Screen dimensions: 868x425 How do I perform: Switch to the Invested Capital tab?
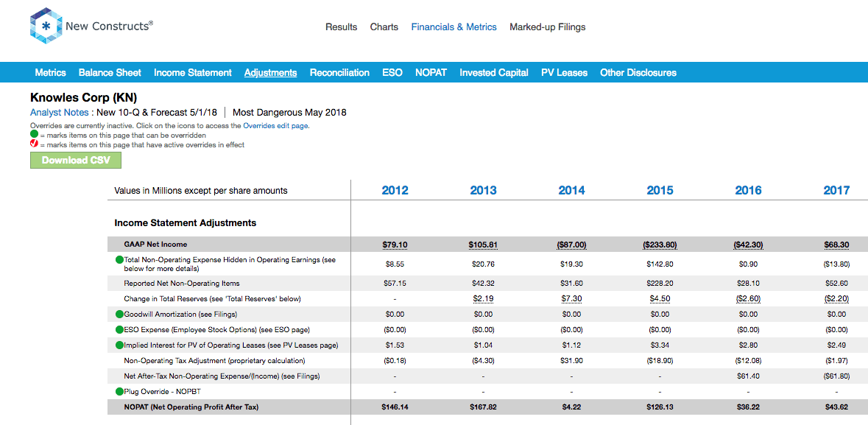tap(494, 73)
